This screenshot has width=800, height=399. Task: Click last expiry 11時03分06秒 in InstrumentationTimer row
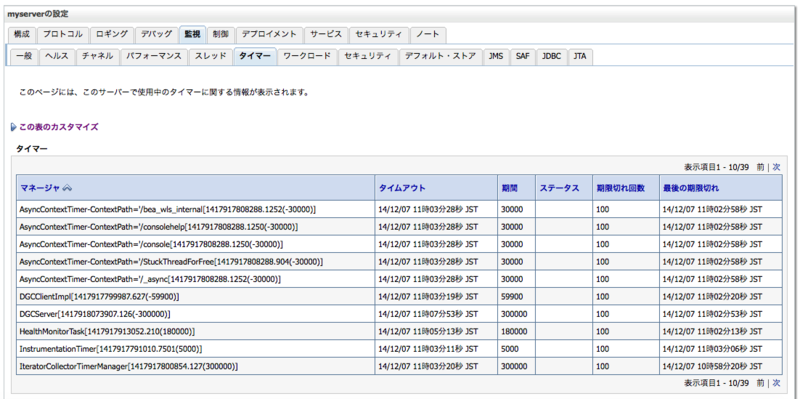[x=712, y=348]
